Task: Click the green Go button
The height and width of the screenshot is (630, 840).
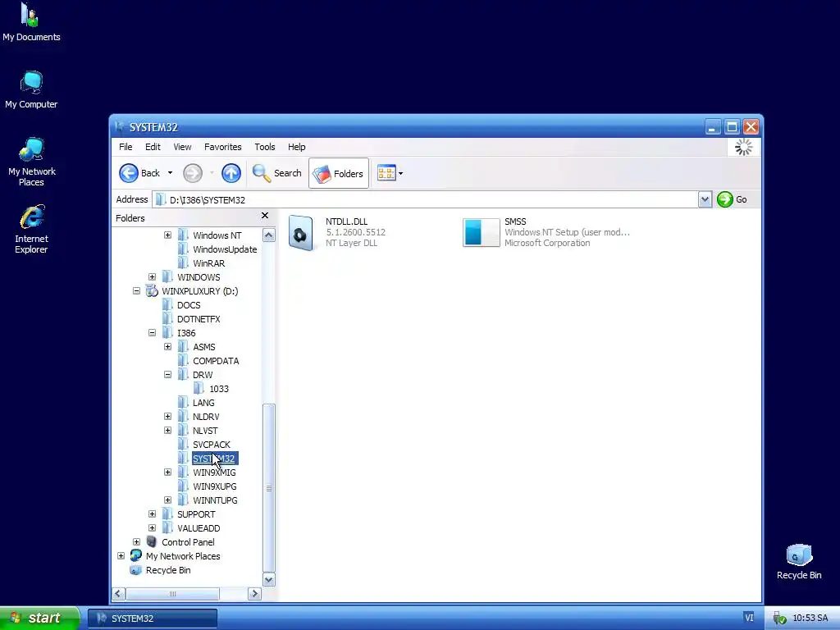Action: pos(732,199)
